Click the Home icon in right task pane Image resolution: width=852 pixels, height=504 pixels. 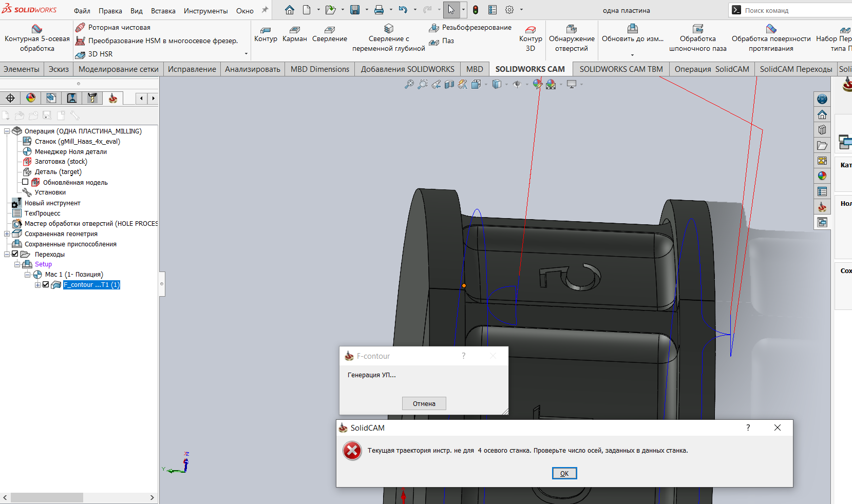(822, 114)
